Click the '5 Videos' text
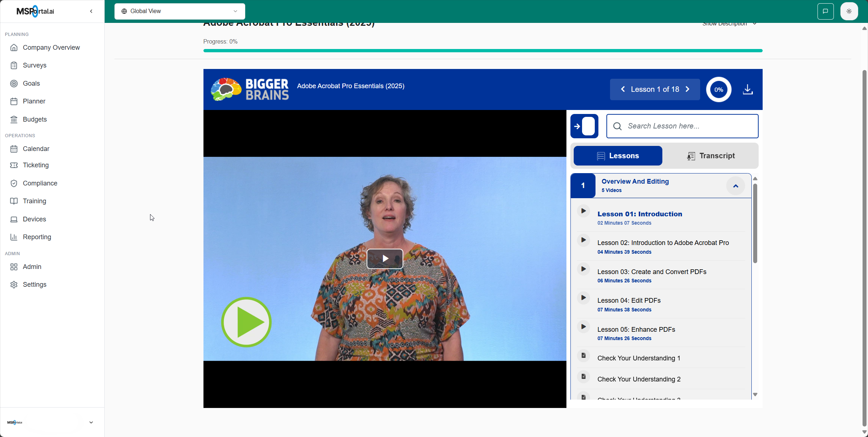Image resolution: width=868 pixels, height=437 pixels. point(611,190)
